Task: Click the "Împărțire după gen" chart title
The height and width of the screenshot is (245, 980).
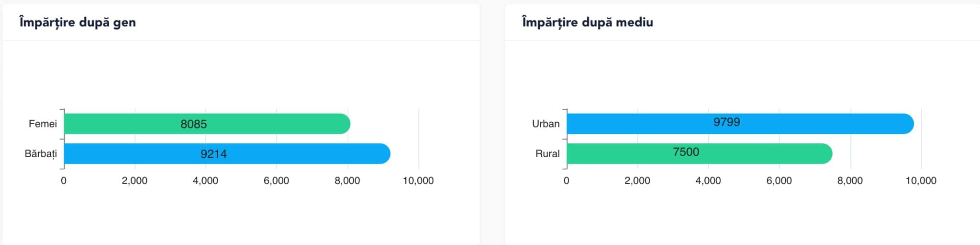Action: pyautogui.click(x=78, y=22)
